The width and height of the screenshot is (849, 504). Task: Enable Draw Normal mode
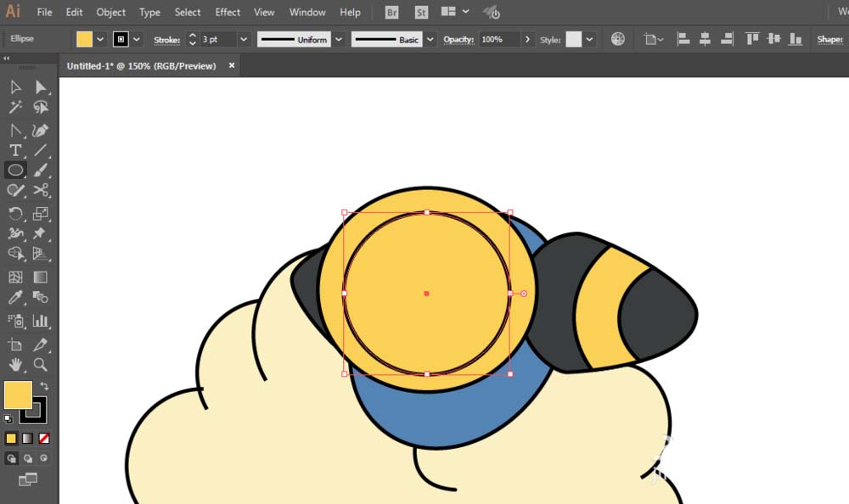(11, 458)
